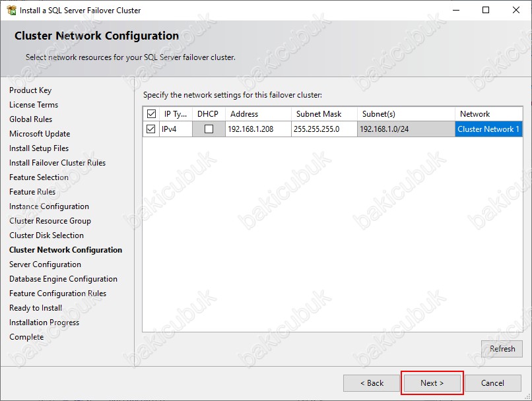The width and height of the screenshot is (532, 401).
Task: Click the 192.168.1.208 address field
Action: coord(257,129)
